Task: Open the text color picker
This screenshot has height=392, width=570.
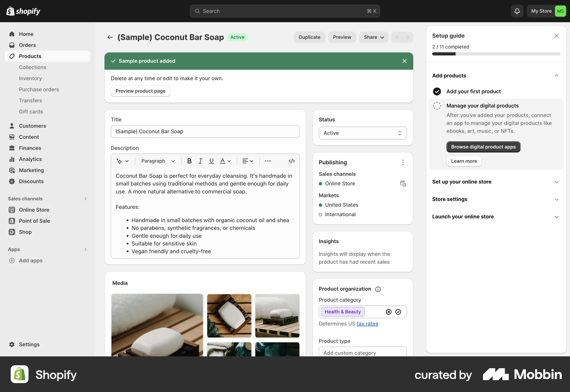Action: click(225, 161)
